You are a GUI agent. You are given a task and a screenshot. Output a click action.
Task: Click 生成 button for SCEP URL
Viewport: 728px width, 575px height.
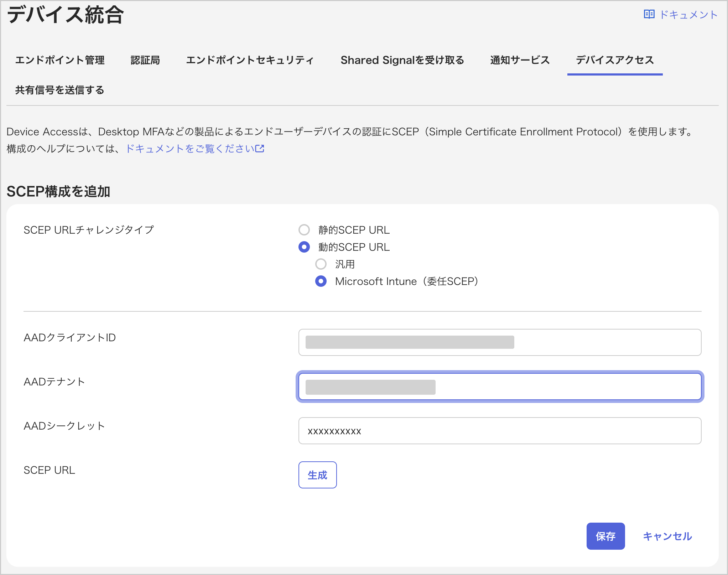318,475
